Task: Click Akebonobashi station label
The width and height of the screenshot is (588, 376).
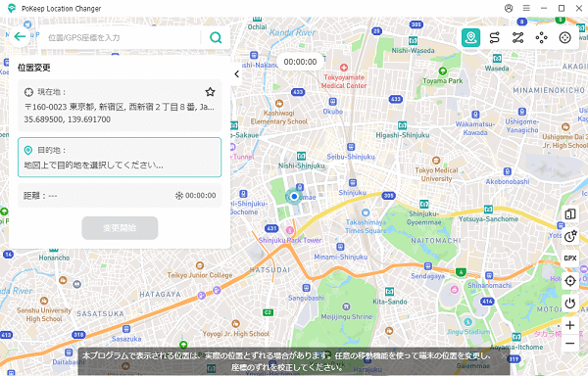Action: (x=508, y=181)
